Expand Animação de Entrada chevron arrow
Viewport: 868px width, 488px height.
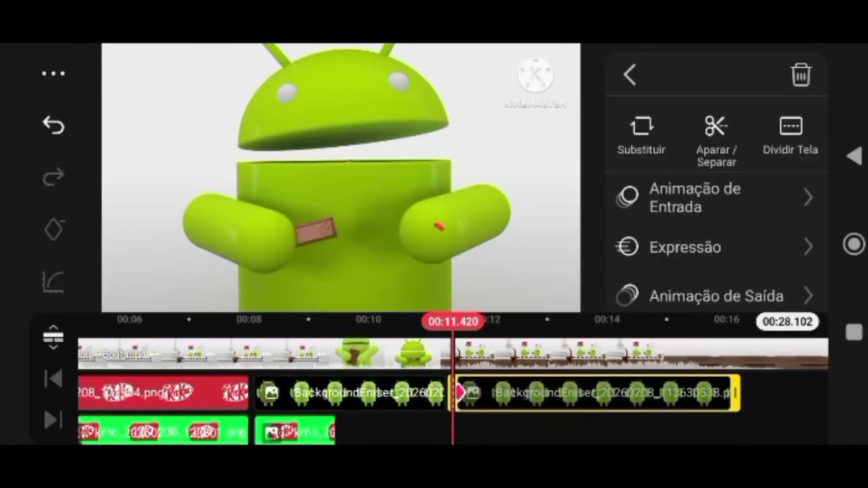(x=808, y=198)
